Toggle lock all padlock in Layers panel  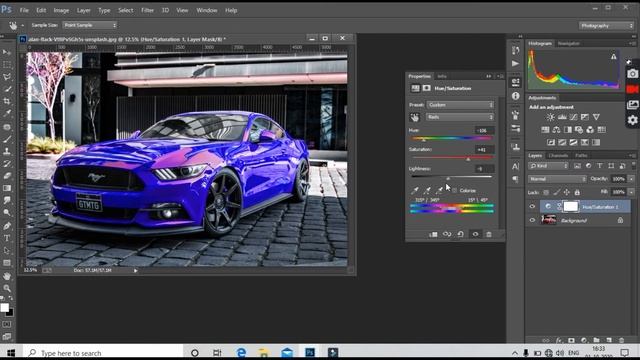pos(577,192)
